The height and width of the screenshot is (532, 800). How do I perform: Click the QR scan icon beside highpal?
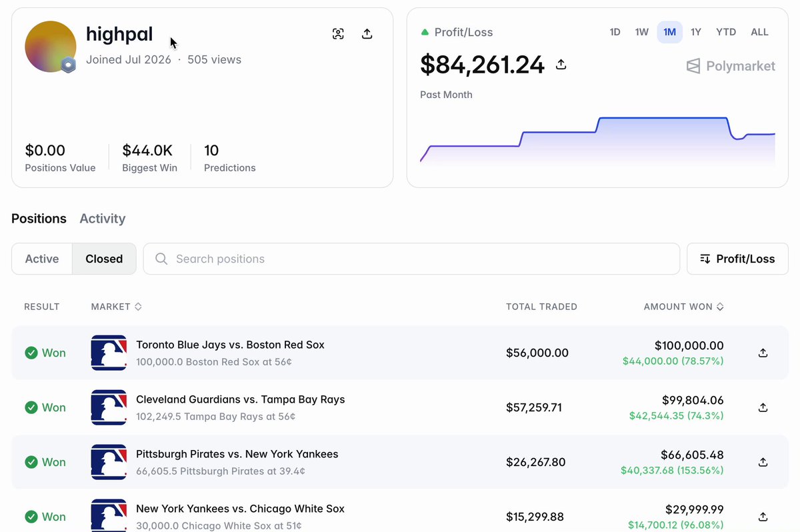pyautogui.click(x=338, y=34)
